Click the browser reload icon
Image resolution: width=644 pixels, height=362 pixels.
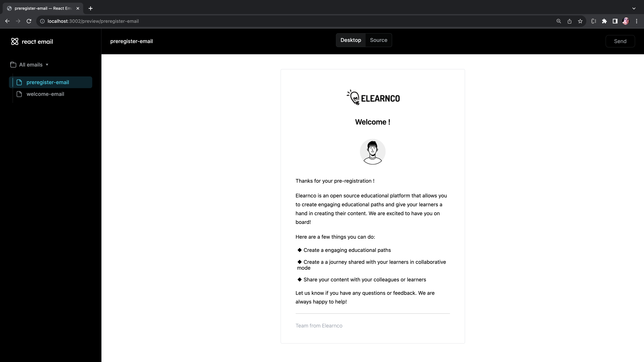coord(29,21)
